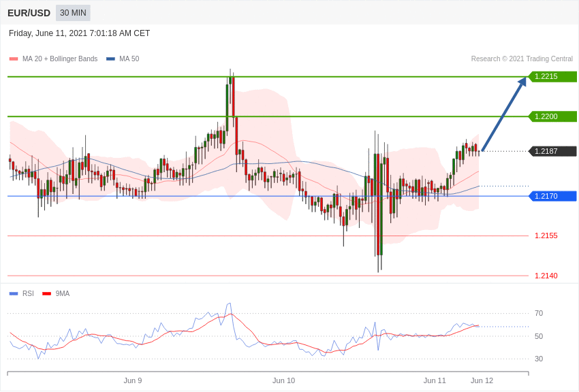Click the Jun 9 date axis label

[x=133, y=381]
